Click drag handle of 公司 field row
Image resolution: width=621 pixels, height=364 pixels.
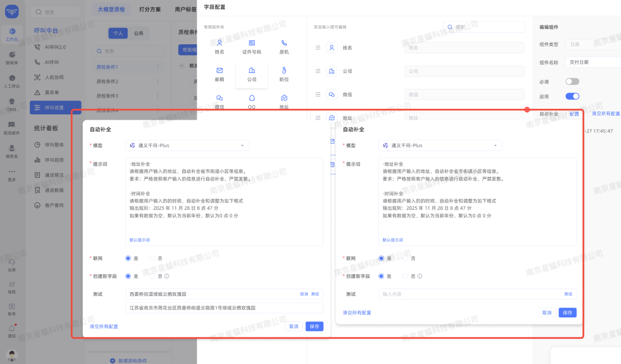[318, 71]
